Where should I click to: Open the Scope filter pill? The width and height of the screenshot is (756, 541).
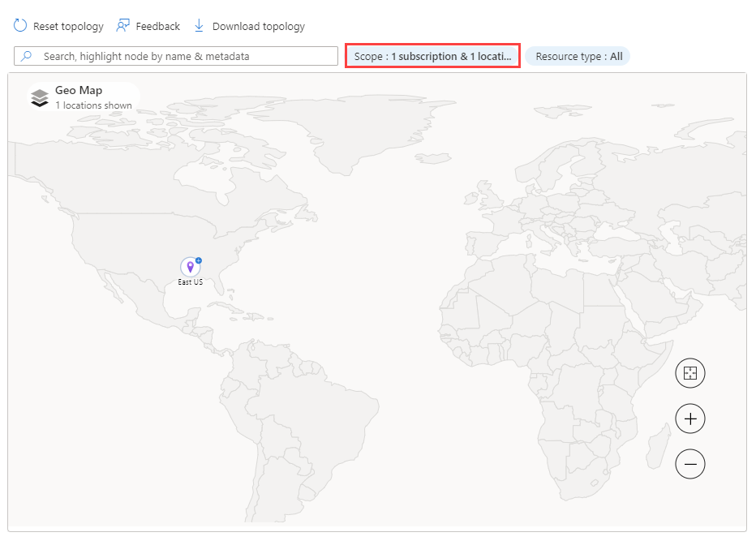coord(432,56)
